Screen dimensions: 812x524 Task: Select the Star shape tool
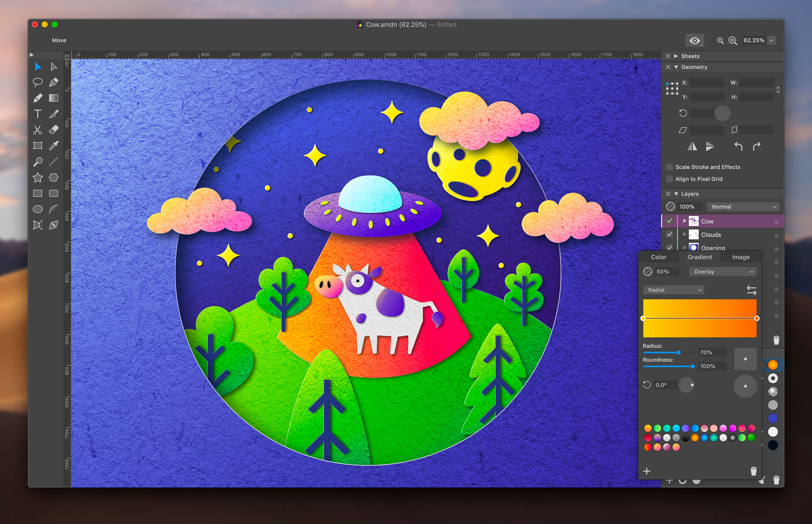click(x=37, y=178)
